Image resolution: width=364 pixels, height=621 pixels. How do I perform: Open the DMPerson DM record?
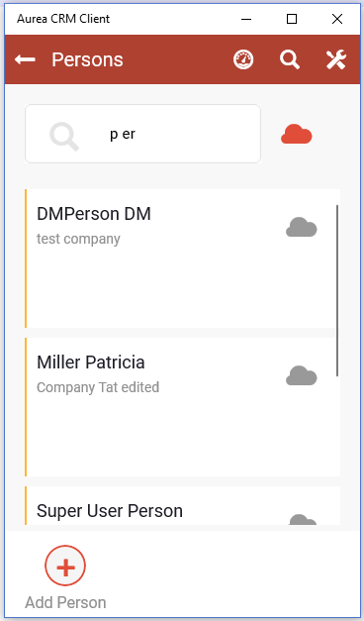click(182, 259)
